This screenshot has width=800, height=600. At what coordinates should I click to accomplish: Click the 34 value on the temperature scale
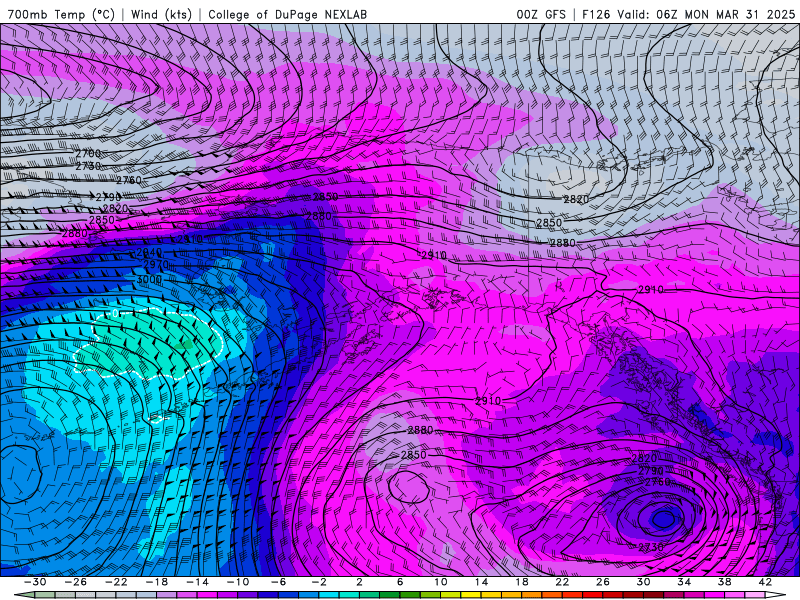[x=684, y=582]
